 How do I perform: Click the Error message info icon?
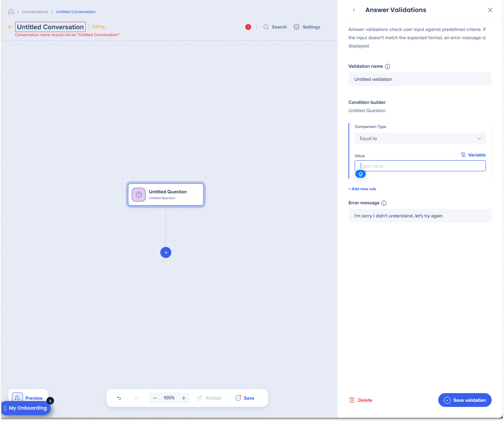tap(384, 203)
